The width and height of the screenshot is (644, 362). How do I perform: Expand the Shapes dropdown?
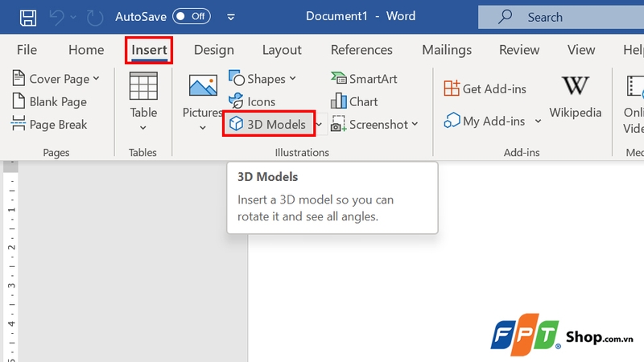[x=262, y=78]
